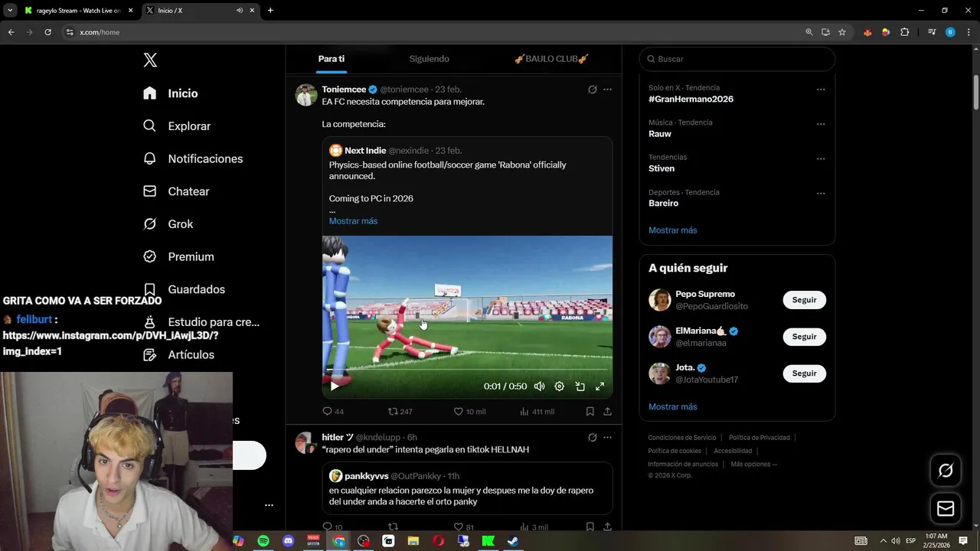Follow Pepo Supremo

pos(804,300)
